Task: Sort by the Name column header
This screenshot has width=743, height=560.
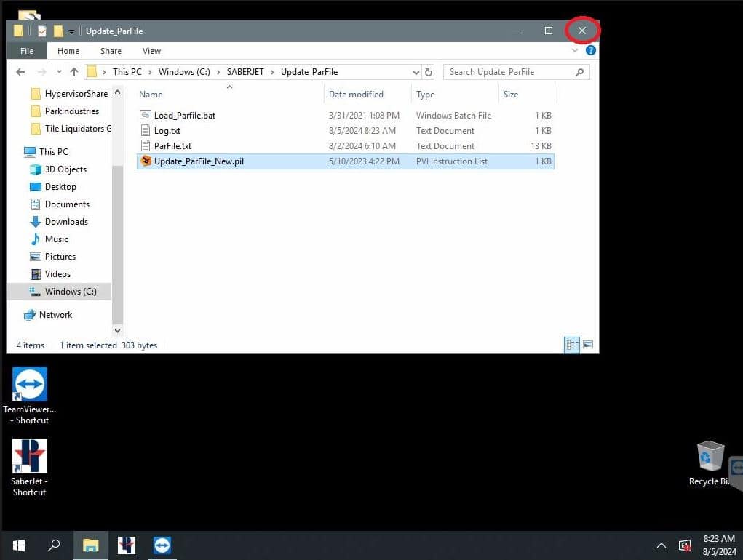Action: [x=229, y=95]
